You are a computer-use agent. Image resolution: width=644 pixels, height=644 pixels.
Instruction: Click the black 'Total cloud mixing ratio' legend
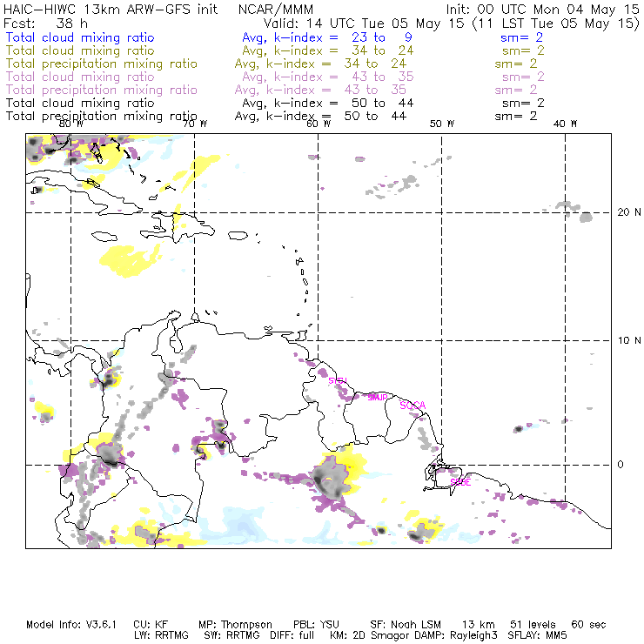coord(80,103)
